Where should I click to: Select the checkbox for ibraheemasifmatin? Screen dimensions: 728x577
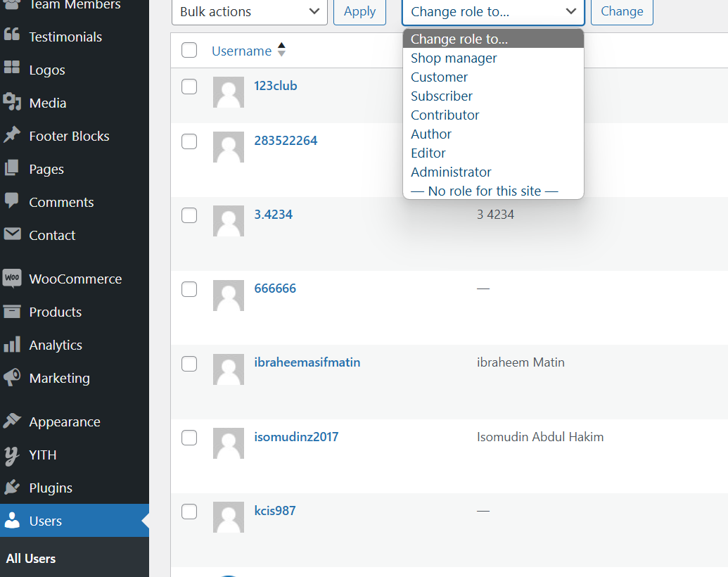[189, 364]
